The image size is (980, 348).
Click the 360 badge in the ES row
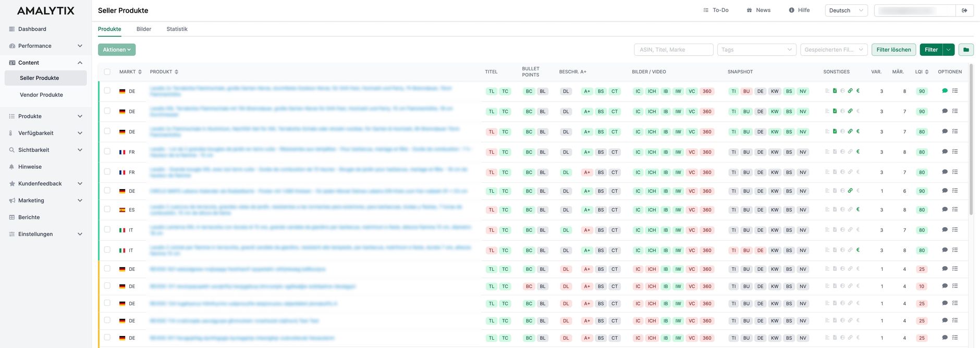coord(707,210)
